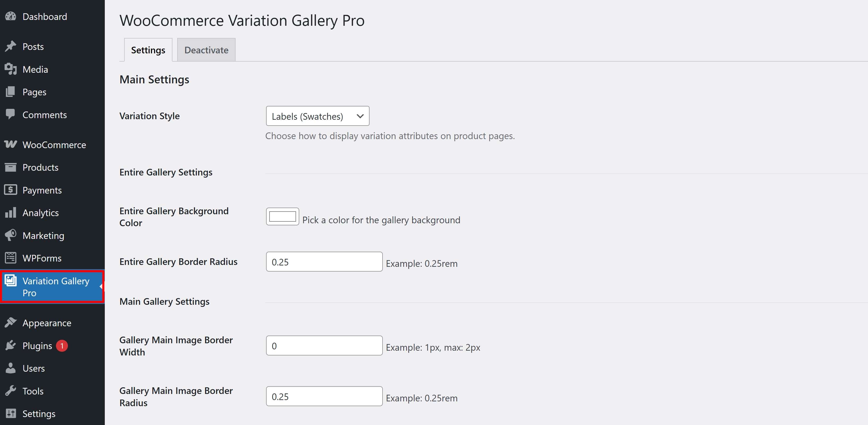Click 'WooCommerce Variation Gallery Pro' page title
Image resolution: width=868 pixels, height=425 pixels.
click(x=242, y=21)
